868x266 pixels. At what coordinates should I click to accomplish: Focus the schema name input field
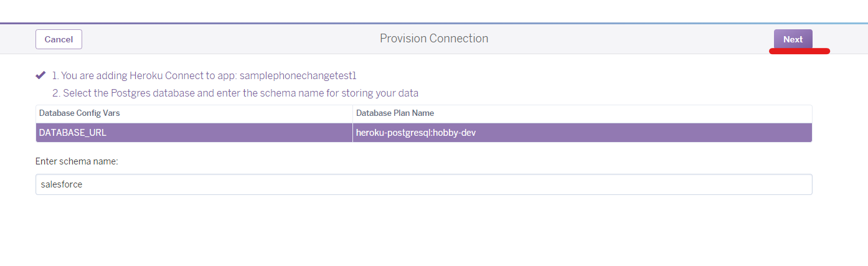pos(423,184)
